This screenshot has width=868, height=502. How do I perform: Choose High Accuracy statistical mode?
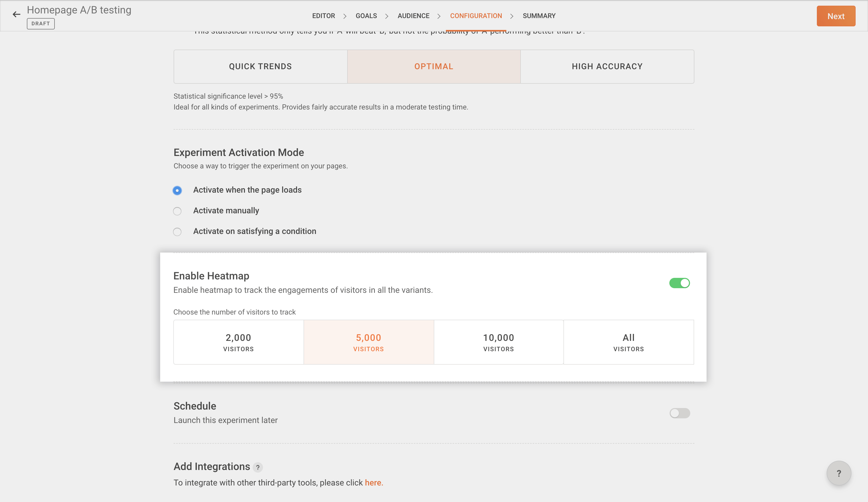point(607,66)
